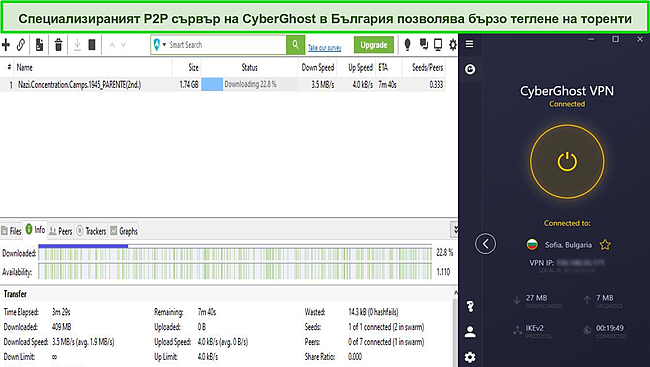Open the Take our survey link
Viewport: 650px width, 367px height.
tap(325, 48)
